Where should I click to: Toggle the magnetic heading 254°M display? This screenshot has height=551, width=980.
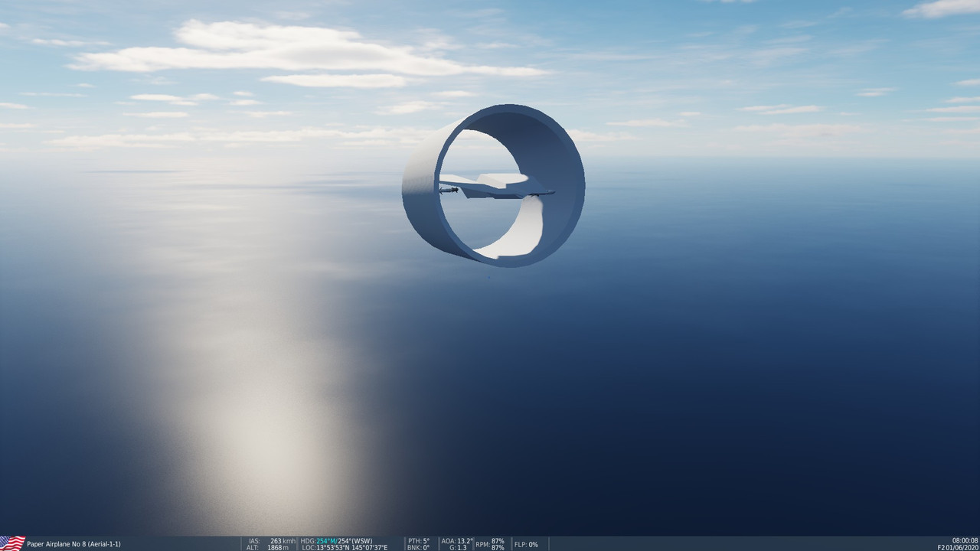328,540
